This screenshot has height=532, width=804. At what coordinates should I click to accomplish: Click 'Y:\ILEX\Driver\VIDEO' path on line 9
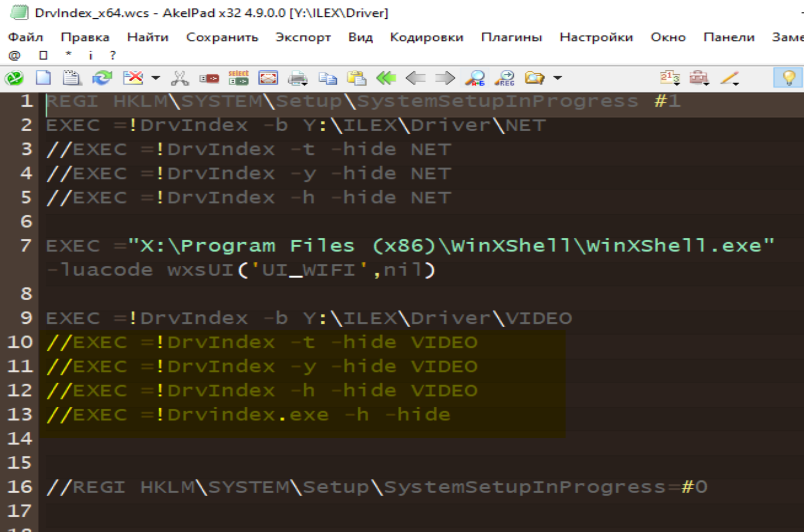coord(437,318)
